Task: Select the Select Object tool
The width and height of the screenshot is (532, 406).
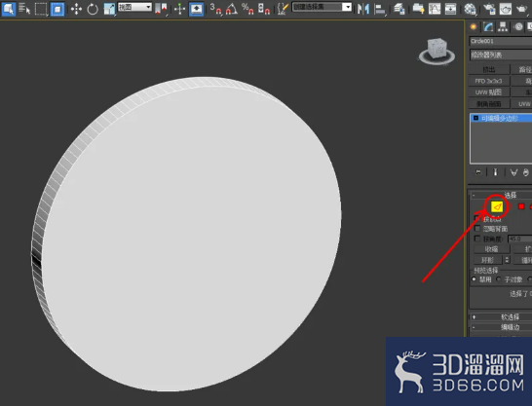Action: (x=8, y=9)
